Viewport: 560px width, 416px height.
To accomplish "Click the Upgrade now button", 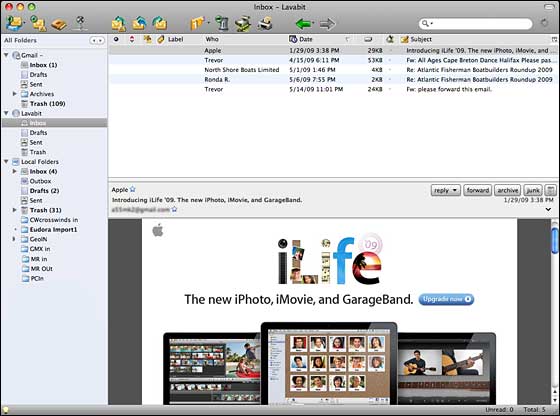I will click(446, 299).
